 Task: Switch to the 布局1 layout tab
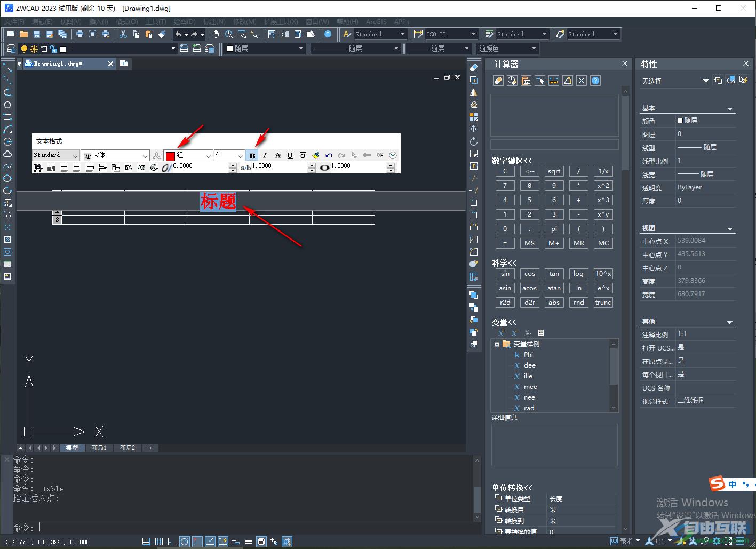coord(99,448)
